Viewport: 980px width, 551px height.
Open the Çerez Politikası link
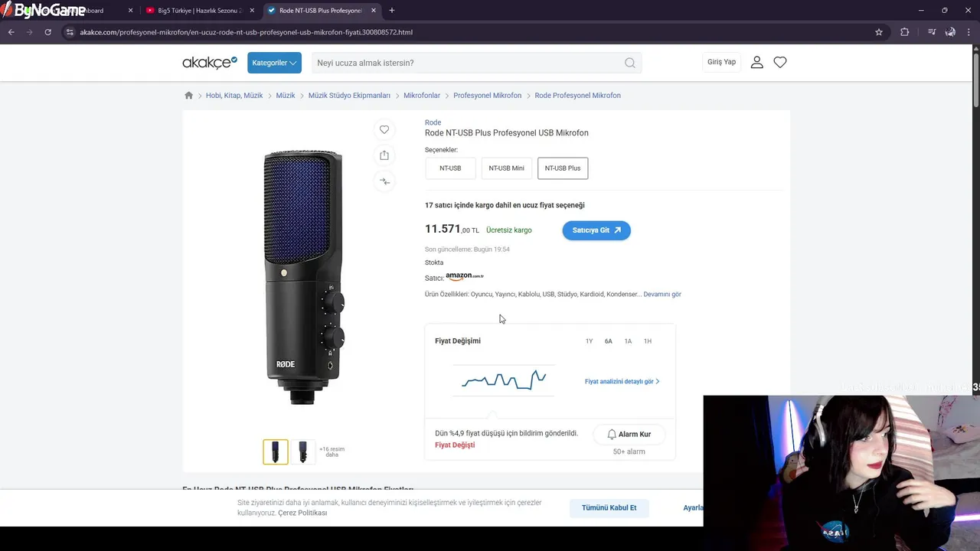(302, 513)
